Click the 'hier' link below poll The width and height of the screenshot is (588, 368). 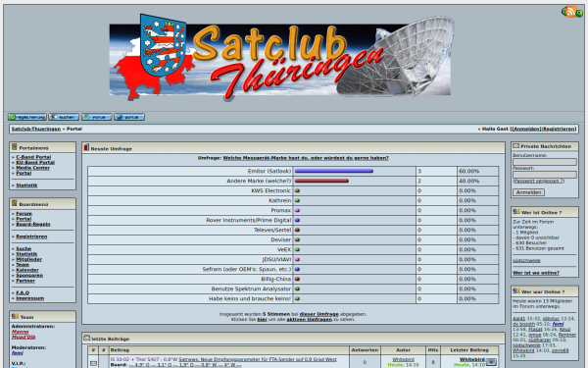(x=262, y=319)
